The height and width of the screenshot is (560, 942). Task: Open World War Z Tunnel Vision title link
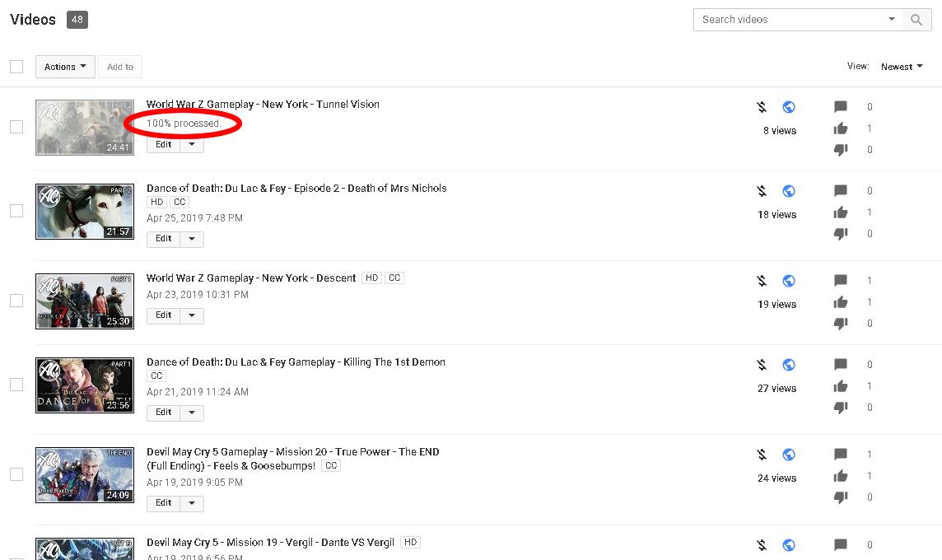click(x=263, y=104)
